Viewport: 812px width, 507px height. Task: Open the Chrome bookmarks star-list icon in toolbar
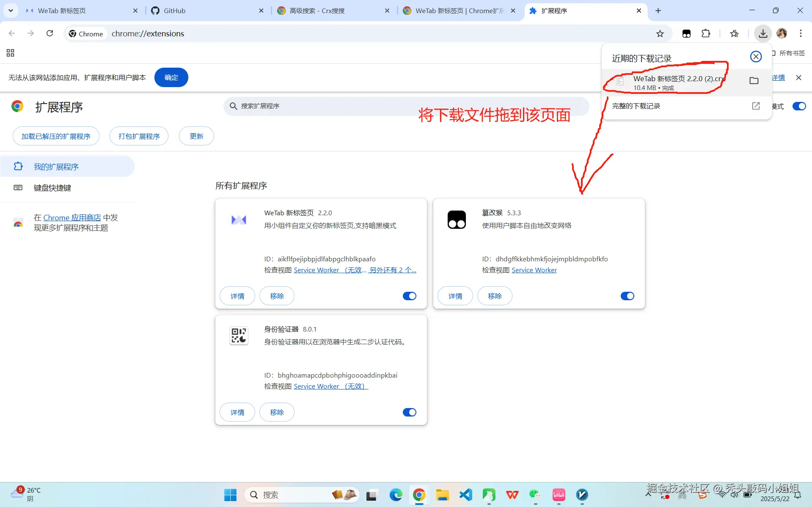tap(734, 34)
